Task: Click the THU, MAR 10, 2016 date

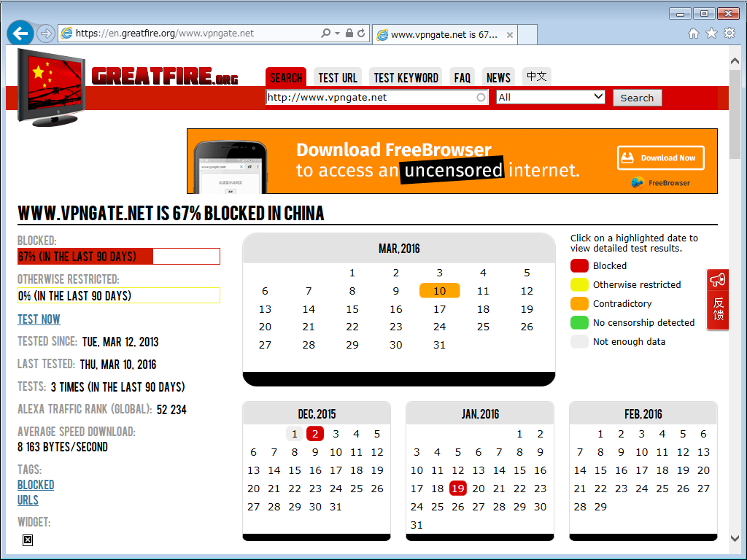Action: coord(118,365)
